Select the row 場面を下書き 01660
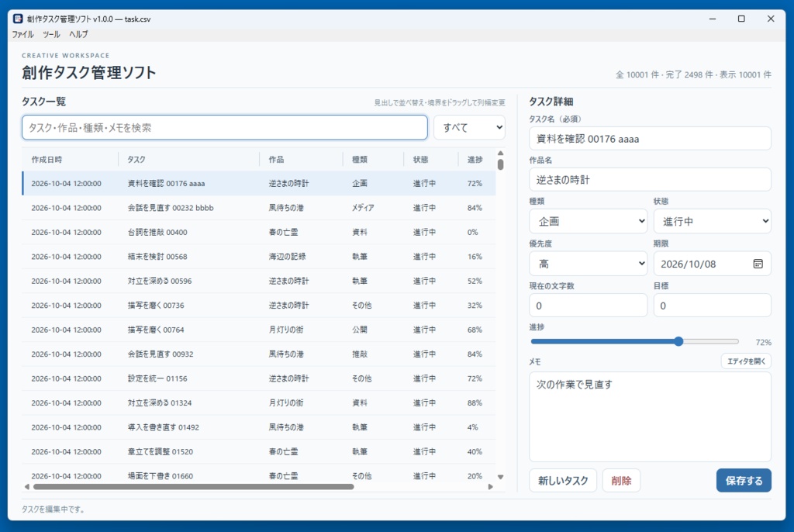The height and width of the screenshot is (532, 794). [x=259, y=473]
